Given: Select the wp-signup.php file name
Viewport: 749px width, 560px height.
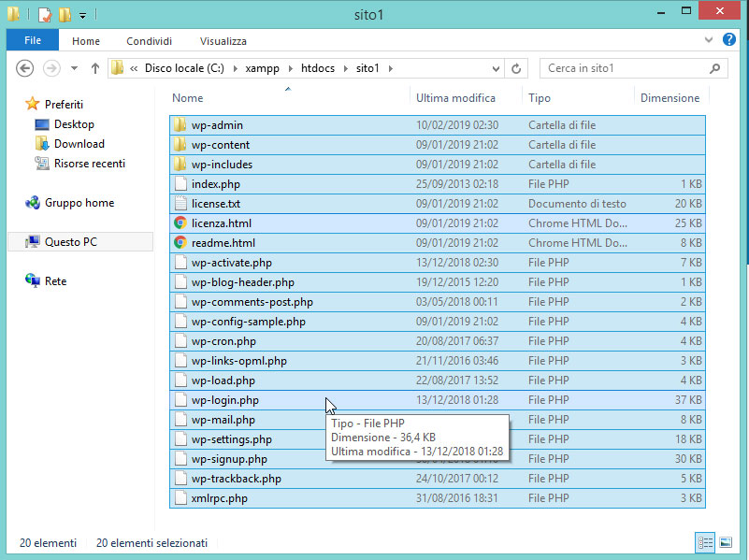Looking at the screenshot, I should (229, 459).
